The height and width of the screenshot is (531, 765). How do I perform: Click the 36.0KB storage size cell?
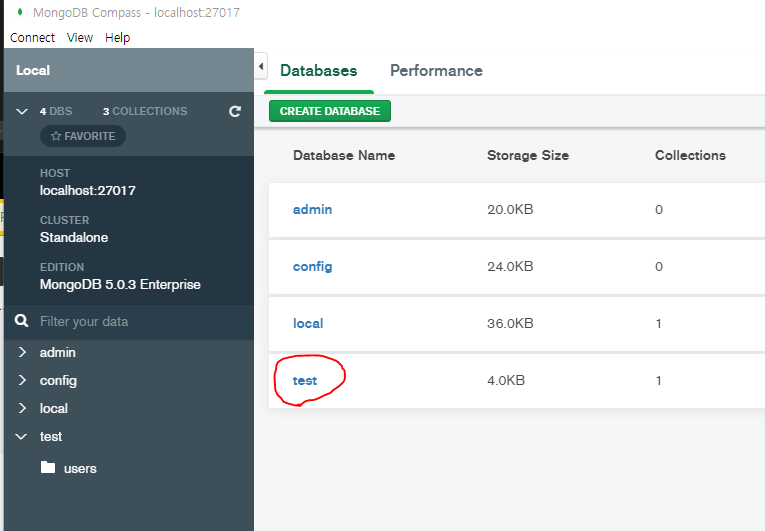coord(510,323)
